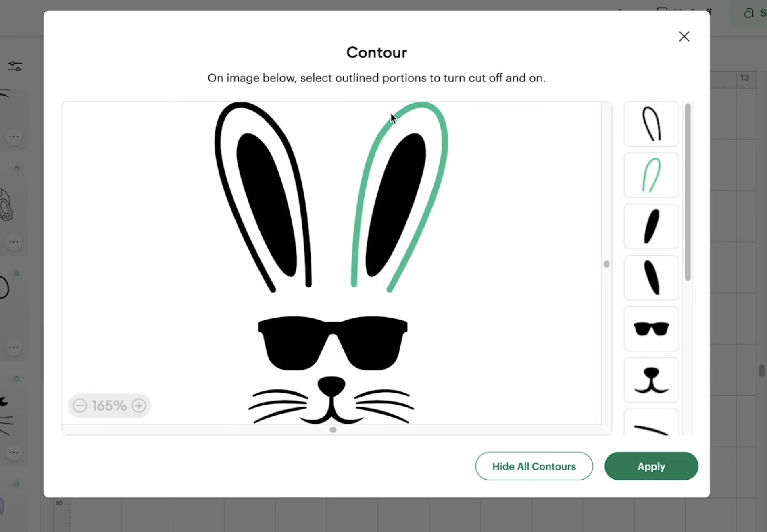Click the horizontal scrollbar handle under the canvas

click(x=332, y=430)
